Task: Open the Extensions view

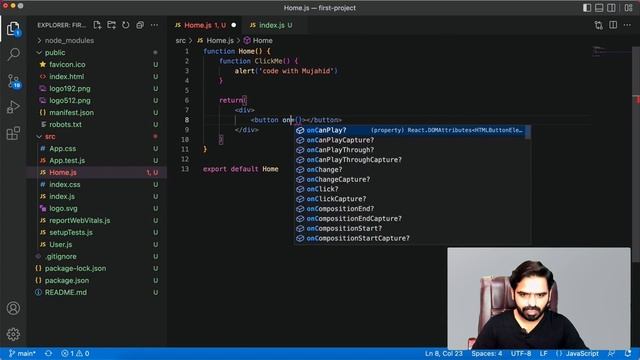Action: [13, 133]
